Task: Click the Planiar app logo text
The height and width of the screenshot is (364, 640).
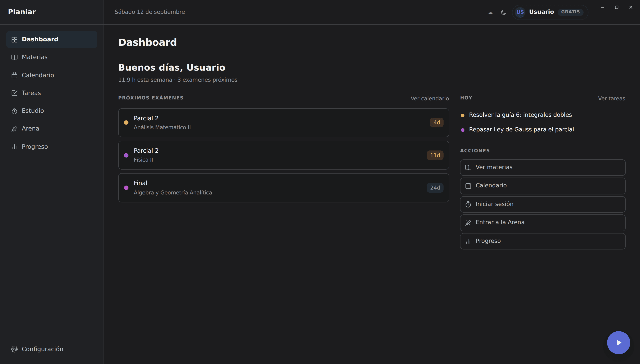Action: point(22,12)
